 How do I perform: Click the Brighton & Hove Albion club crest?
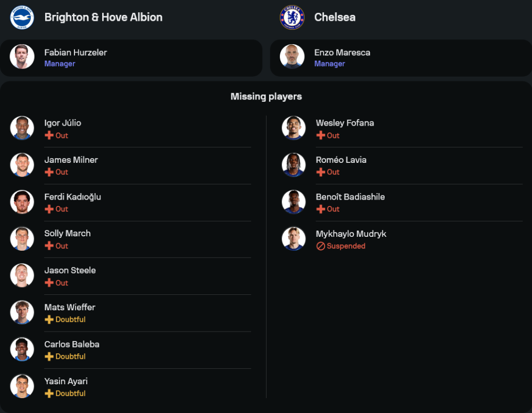pyautogui.click(x=22, y=17)
